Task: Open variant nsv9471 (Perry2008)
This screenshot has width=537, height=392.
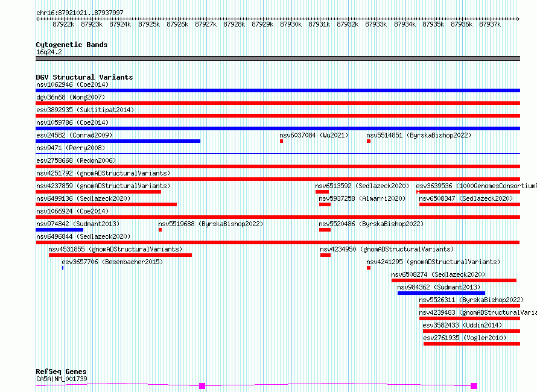Action: (x=71, y=148)
